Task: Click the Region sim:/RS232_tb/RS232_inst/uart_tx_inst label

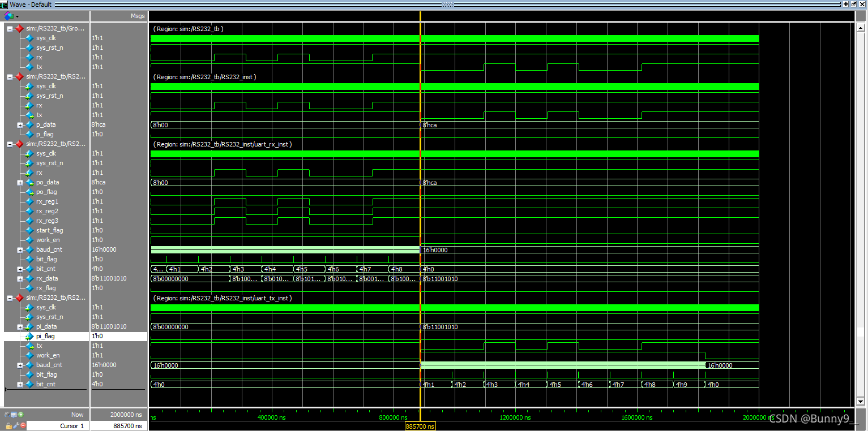Action: [223, 298]
